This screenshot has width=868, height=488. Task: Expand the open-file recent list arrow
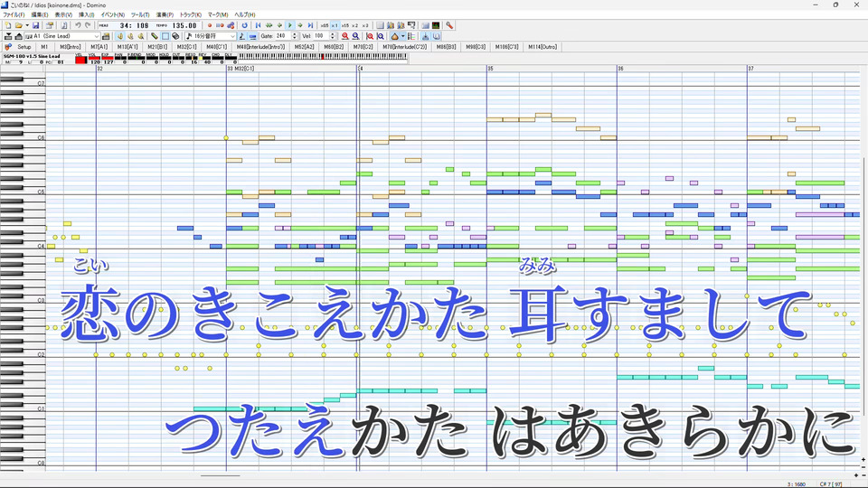point(27,25)
